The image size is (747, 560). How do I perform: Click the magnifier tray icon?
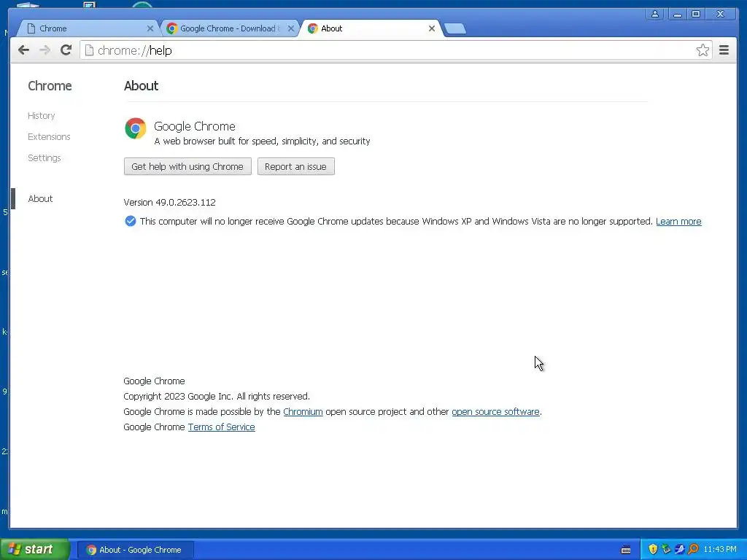point(693,549)
